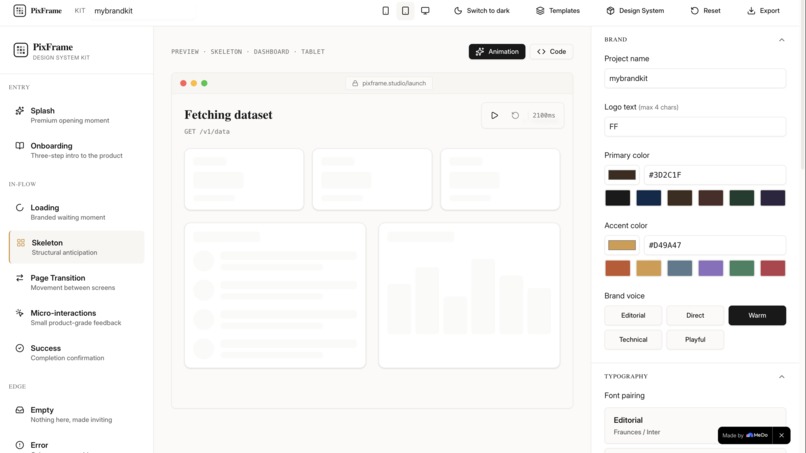Open the accent color picker swatch

622,245
